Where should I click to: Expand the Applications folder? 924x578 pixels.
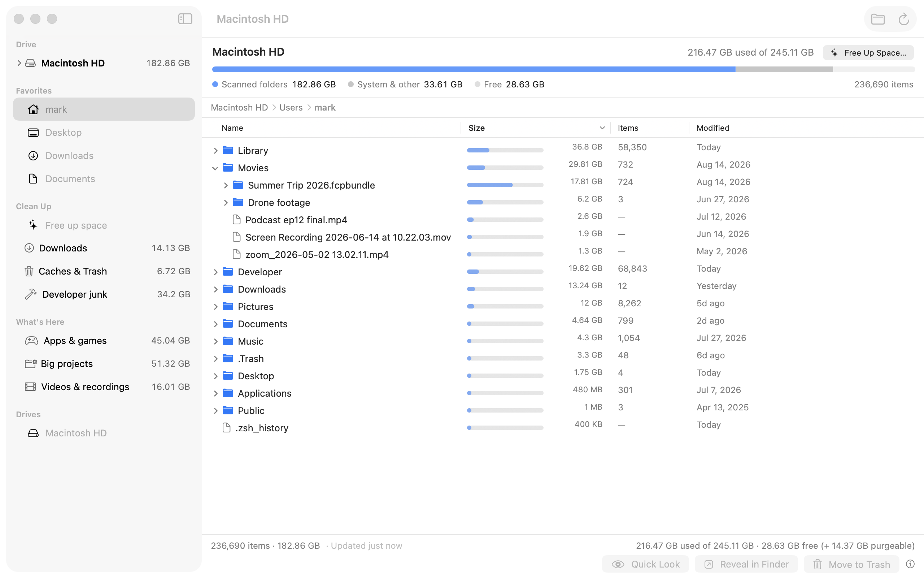[215, 393]
